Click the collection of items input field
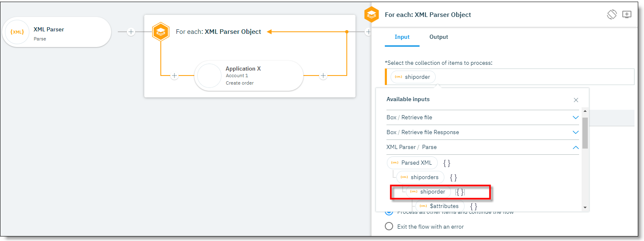 click(x=533, y=77)
